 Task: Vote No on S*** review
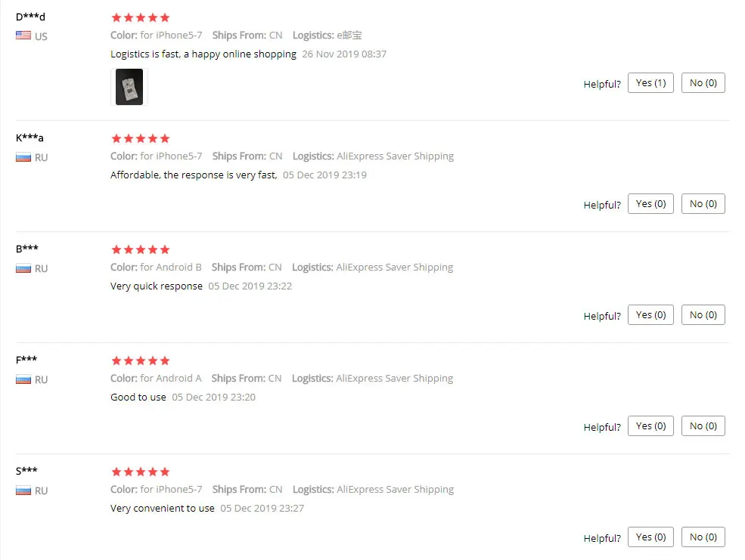pyautogui.click(x=703, y=537)
